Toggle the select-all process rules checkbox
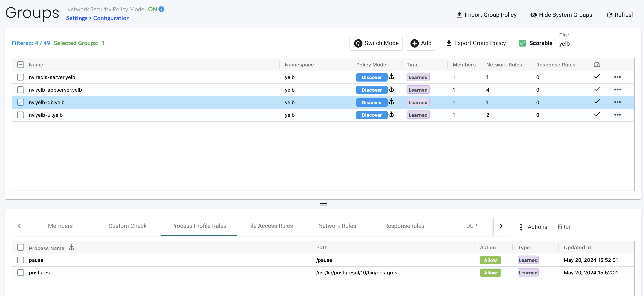 coord(21,247)
